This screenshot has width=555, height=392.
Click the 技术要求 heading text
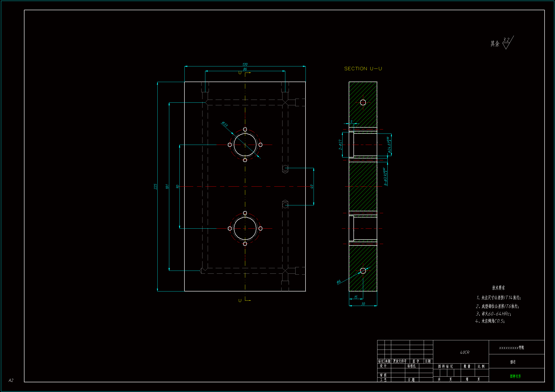(x=499, y=288)
